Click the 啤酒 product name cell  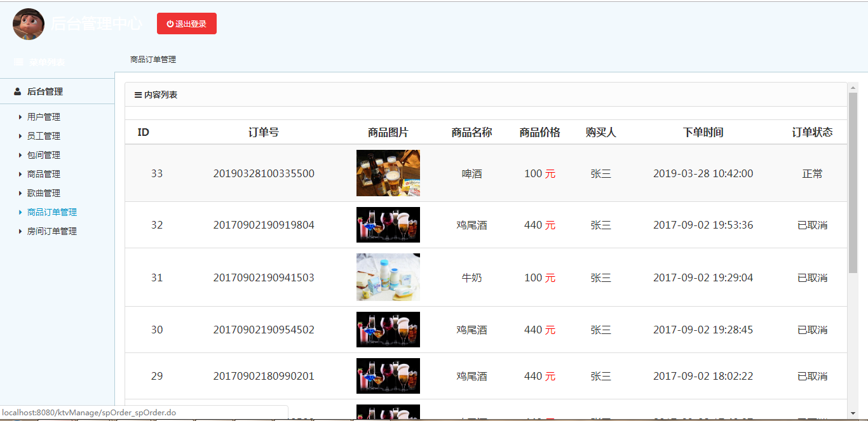pyautogui.click(x=471, y=173)
